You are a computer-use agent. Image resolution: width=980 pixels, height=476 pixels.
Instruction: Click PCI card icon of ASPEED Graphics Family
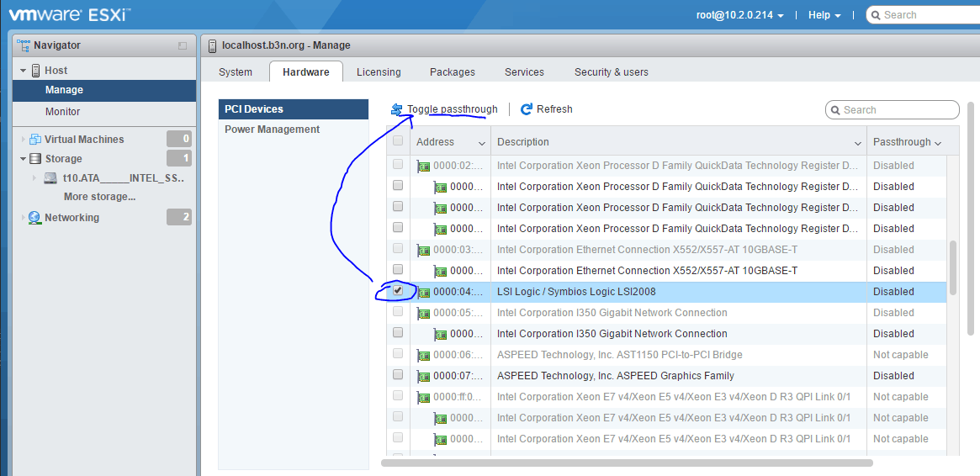click(x=424, y=376)
